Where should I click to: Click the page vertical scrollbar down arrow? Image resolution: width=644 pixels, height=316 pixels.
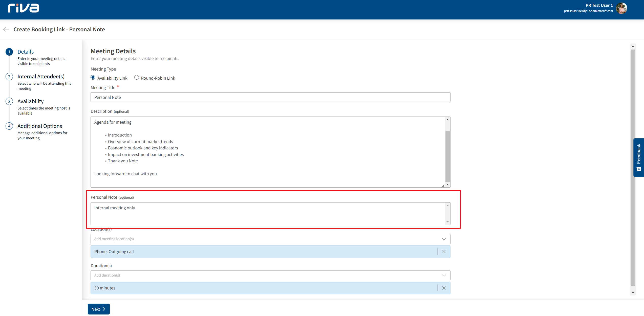pyautogui.click(x=633, y=292)
